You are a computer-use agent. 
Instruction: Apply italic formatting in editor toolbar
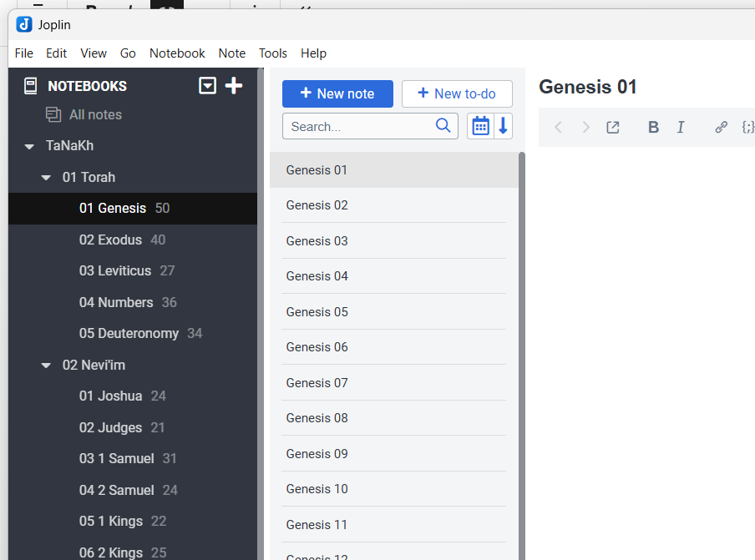coord(681,127)
